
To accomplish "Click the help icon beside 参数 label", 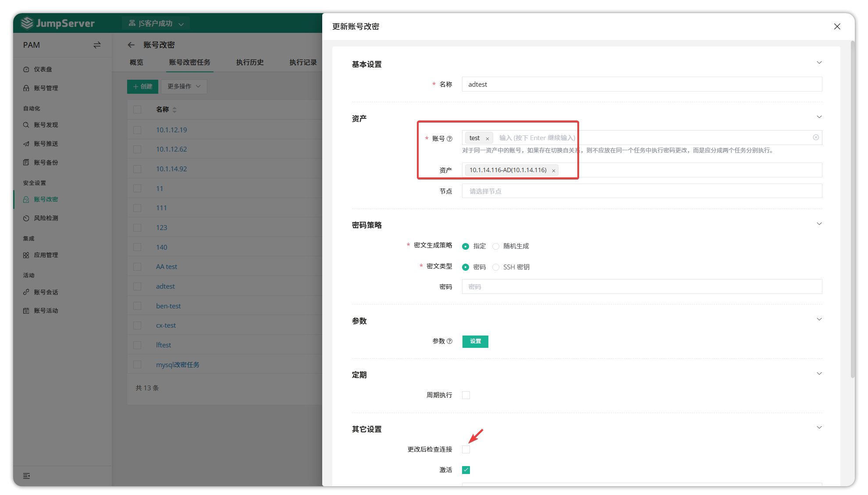I will pyautogui.click(x=449, y=341).
